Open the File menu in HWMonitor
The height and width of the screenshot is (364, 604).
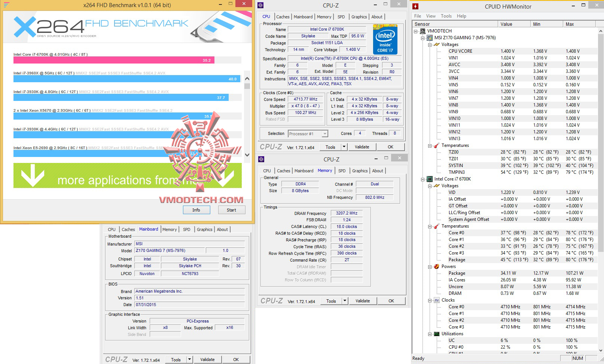pos(418,16)
